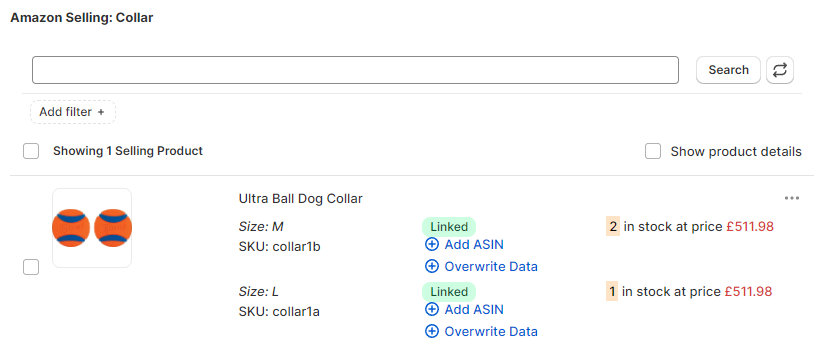The image size is (821, 364).
Task: Open the Add filter option
Action: [73, 112]
